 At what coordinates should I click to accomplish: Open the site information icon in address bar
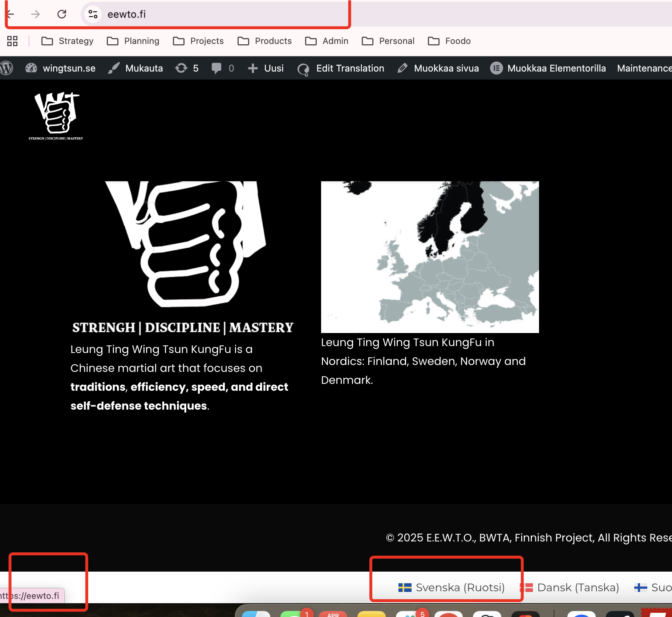[93, 14]
